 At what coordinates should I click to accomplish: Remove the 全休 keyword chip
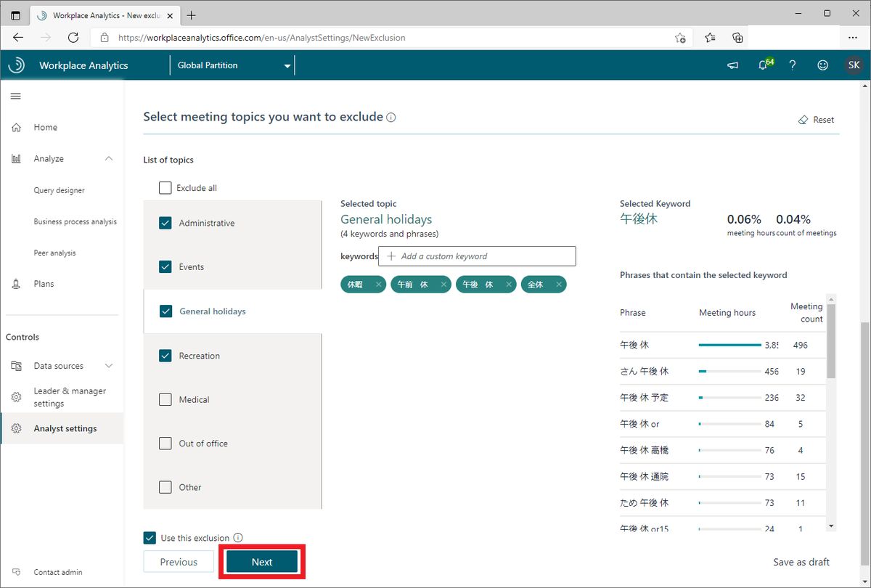click(558, 285)
